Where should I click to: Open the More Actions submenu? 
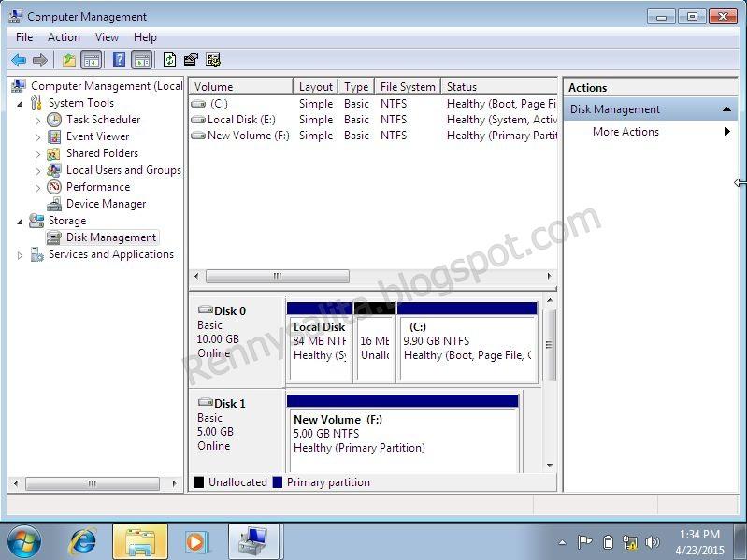[x=651, y=132]
